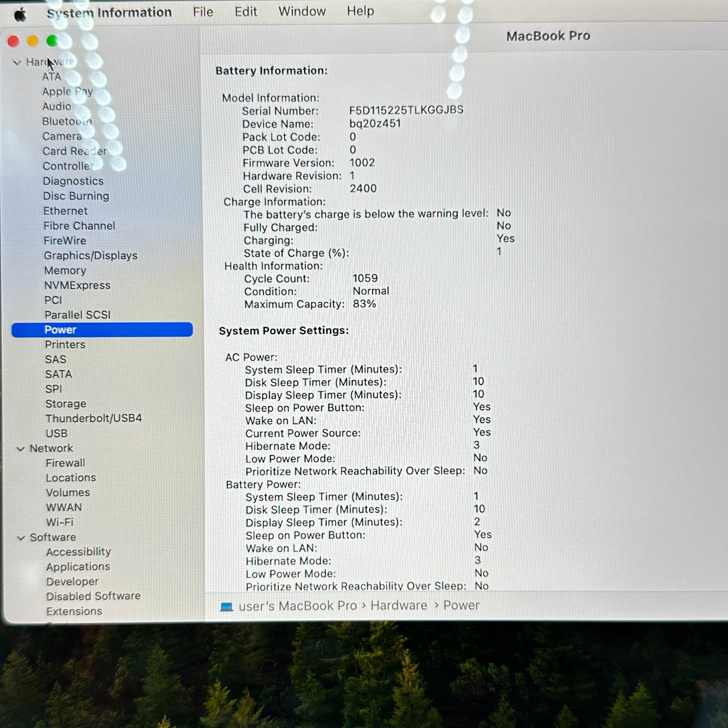Open the File menu
Image resolution: width=728 pixels, height=728 pixels.
(203, 12)
